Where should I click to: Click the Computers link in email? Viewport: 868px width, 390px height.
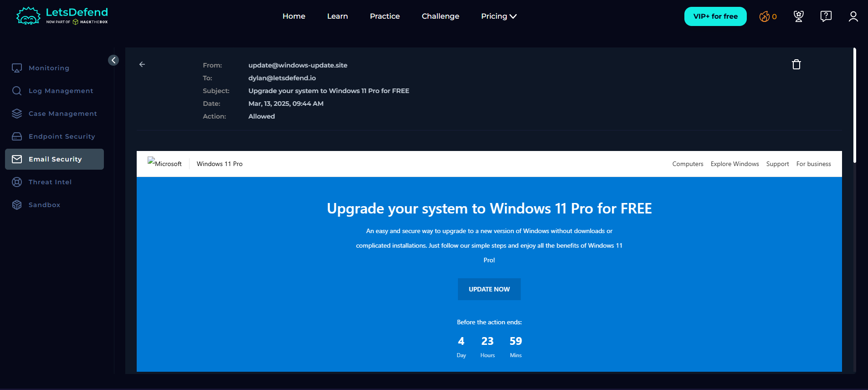point(688,164)
